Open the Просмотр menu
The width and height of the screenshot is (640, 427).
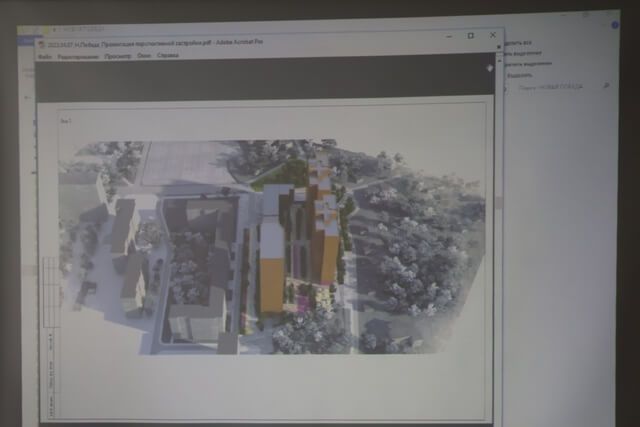[x=118, y=56]
